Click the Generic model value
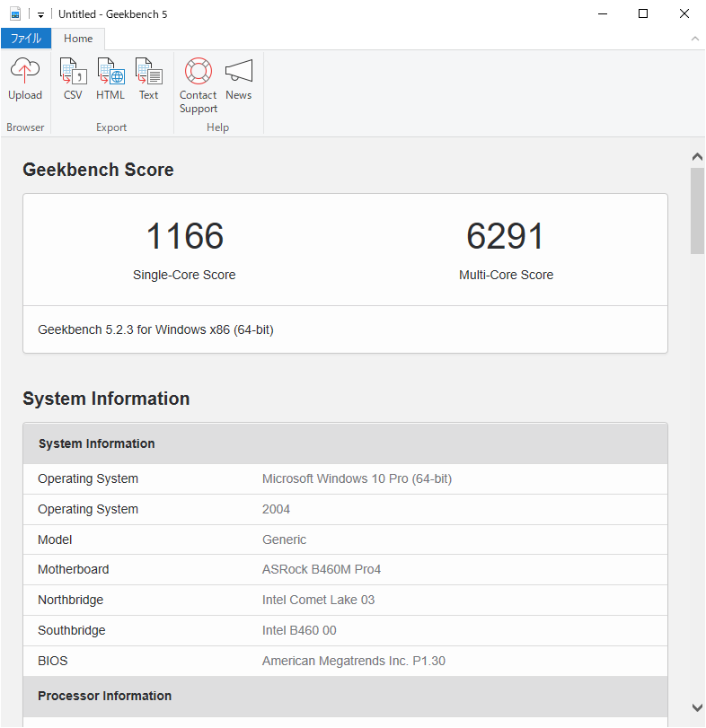This screenshot has height=728, width=706. [284, 539]
